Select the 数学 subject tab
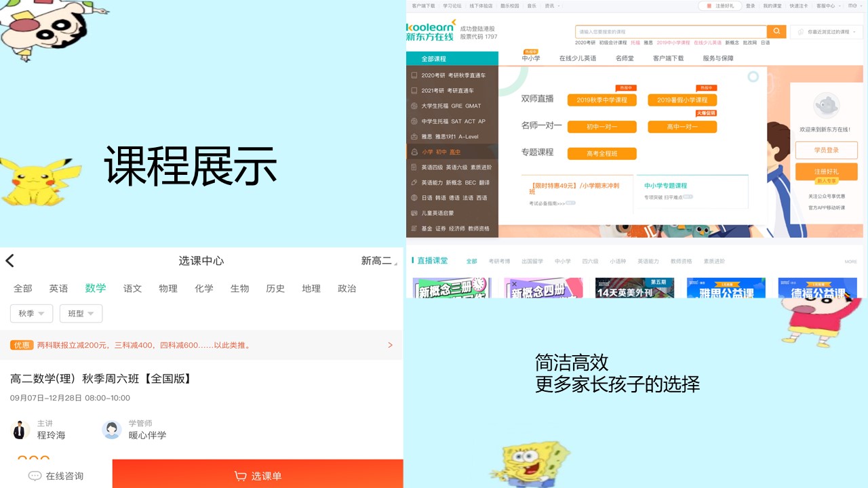 pos(96,288)
